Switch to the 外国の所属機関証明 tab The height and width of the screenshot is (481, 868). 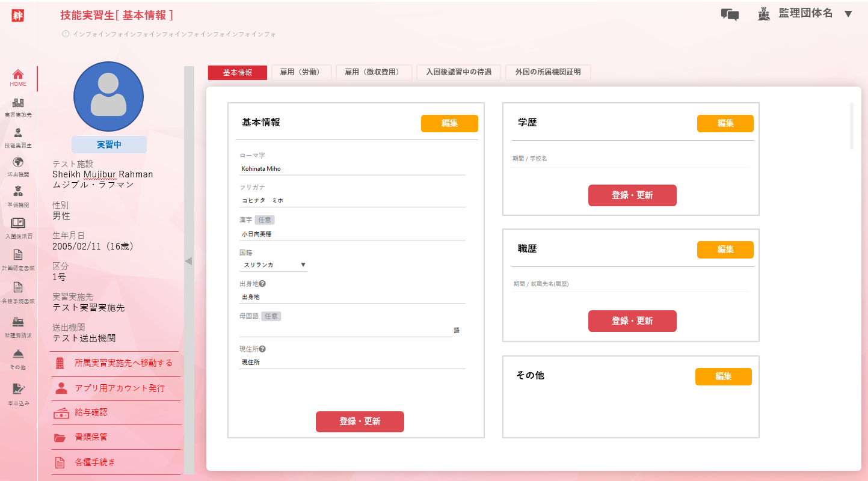tap(548, 72)
